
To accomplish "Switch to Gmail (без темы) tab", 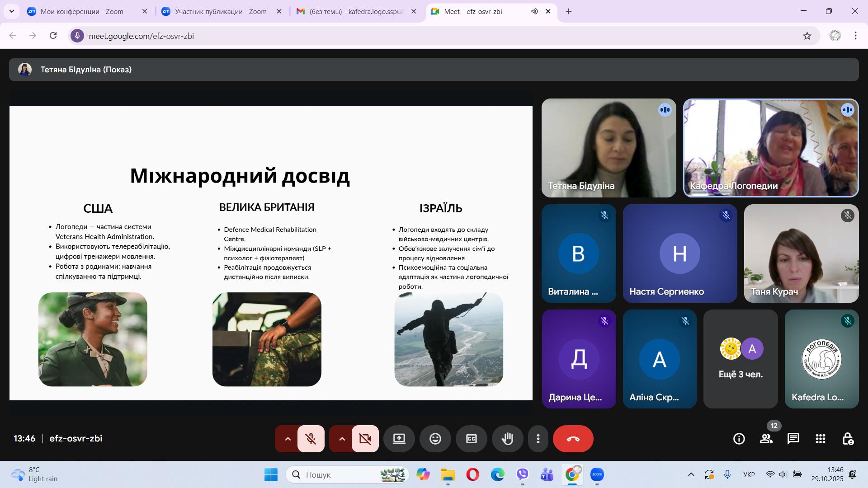I will [355, 12].
